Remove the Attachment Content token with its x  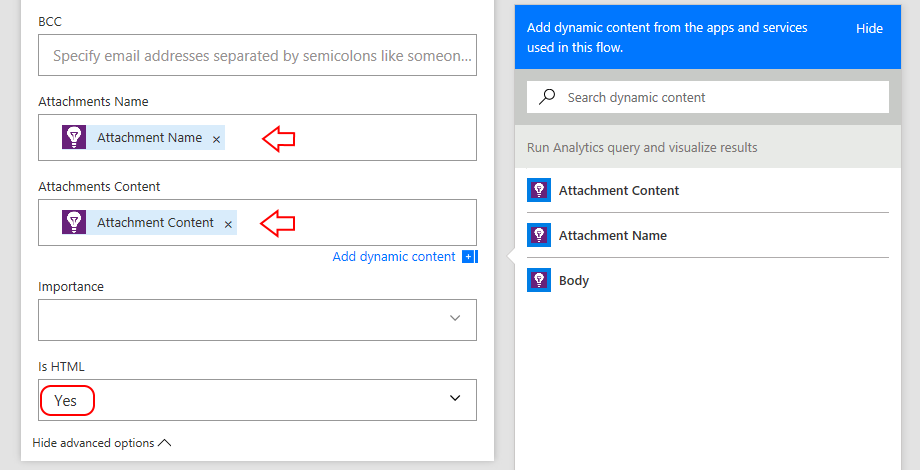point(229,224)
